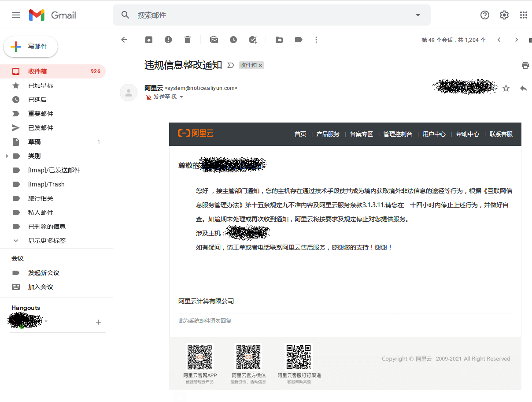The image size is (532, 402).
Task: Expand the 类别 categories arrow
Action: coord(7,156)
